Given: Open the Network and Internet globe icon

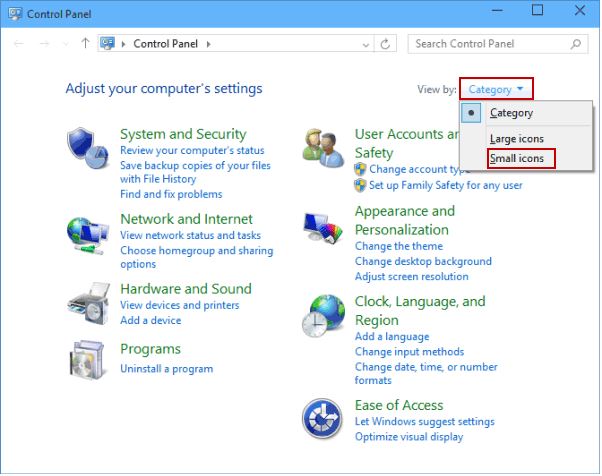Looking at the screenshot, I should pos(87,236).
